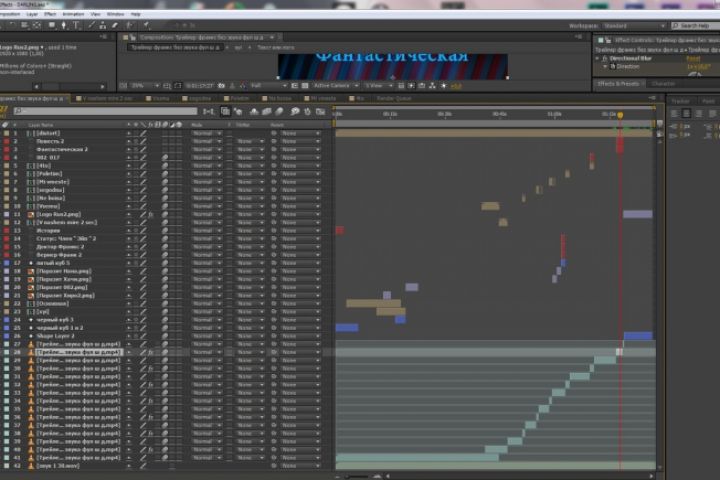720x480 pixels.
Task: Open the graph editor icon in timeline
Action: tap(321, 111)
